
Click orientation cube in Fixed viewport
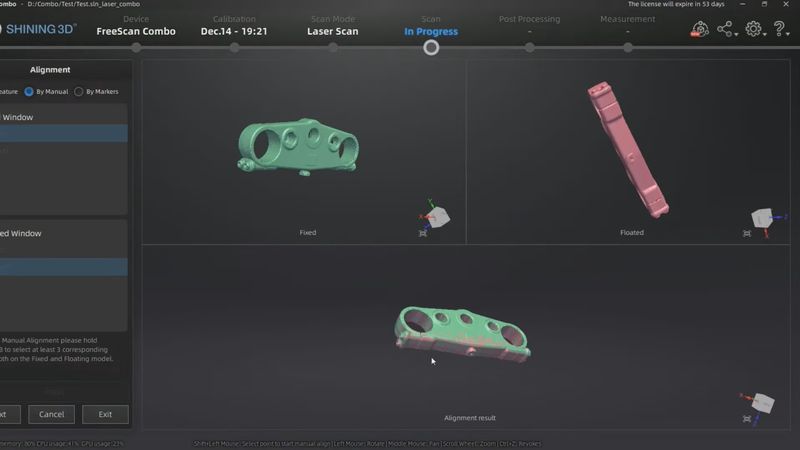tap(440, 216)
